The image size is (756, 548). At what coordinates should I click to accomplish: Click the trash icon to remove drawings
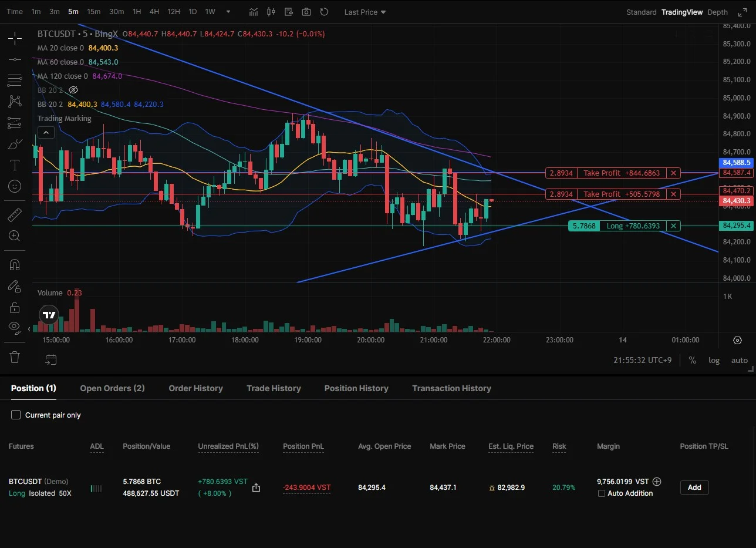(15, 357)
